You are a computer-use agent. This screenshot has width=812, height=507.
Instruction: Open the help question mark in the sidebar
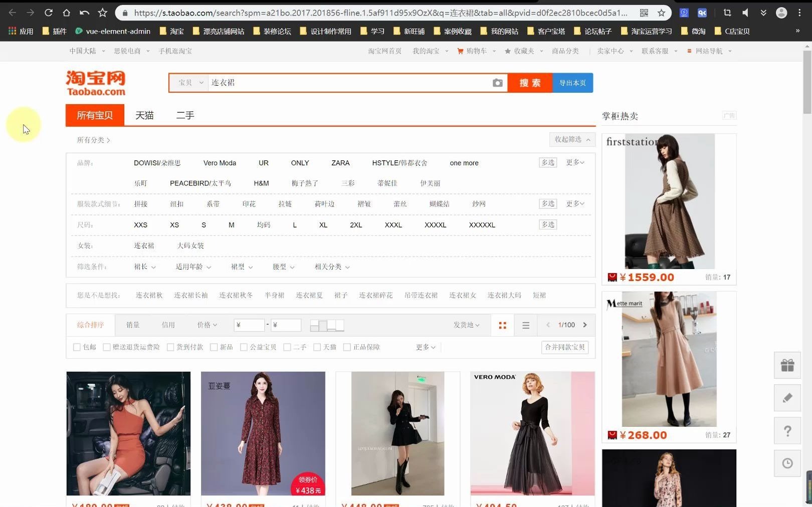(x=787, y=431)
